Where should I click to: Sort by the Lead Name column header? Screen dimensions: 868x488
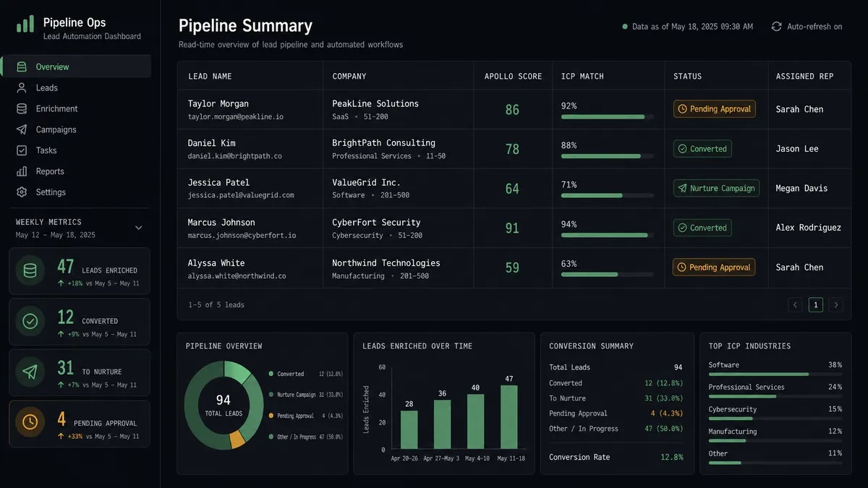(210, 76)
